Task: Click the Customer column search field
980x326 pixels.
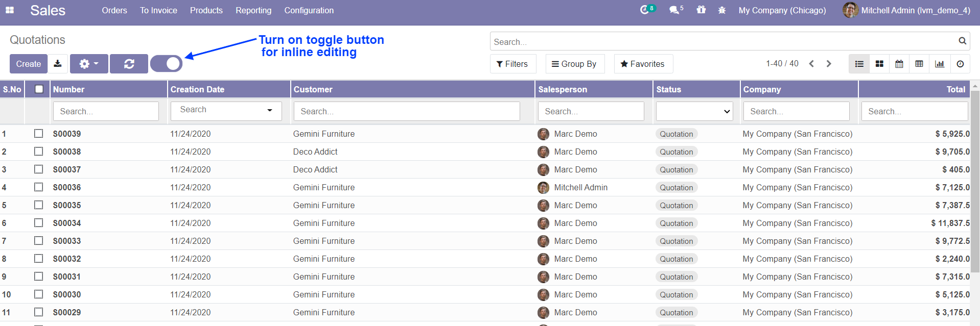Action: pos(406,111)
